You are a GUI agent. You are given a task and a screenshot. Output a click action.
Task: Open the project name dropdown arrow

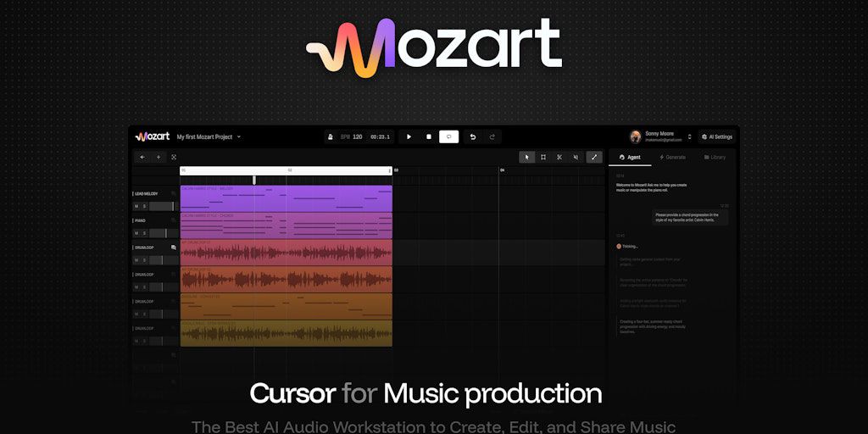click(239, 136)
